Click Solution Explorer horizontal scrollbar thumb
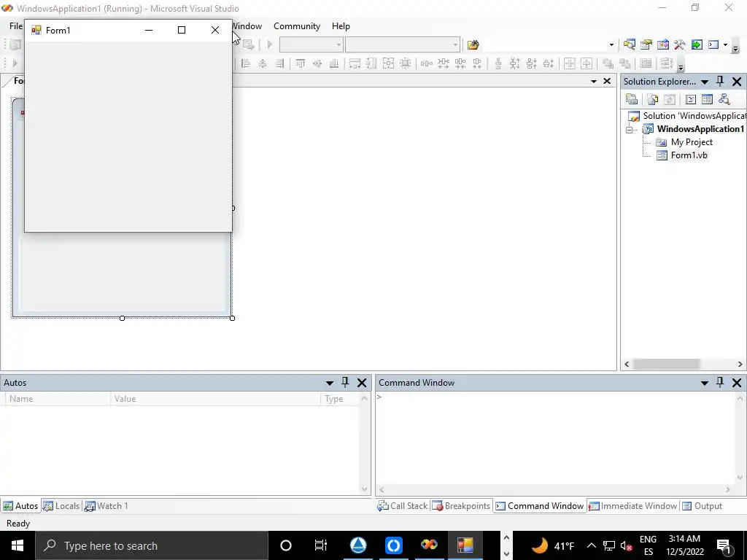Image resolution: width=747 pixels, height=560 pixels. click(666, 365)
